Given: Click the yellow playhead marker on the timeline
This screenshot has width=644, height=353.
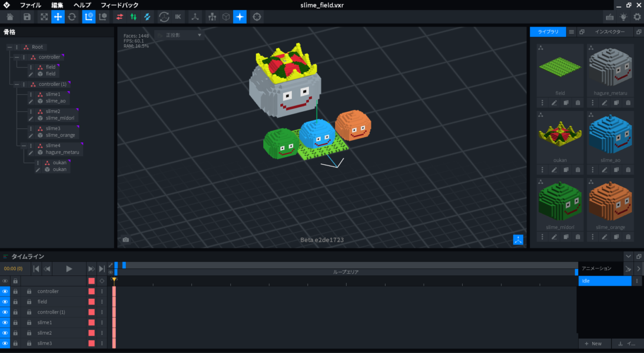Looking at the screenshot, I should [x=114, y=280].
